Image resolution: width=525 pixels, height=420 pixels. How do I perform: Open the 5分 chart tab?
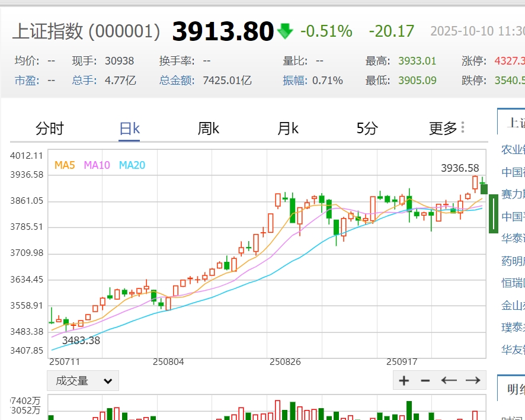click(x=367, y=129)
